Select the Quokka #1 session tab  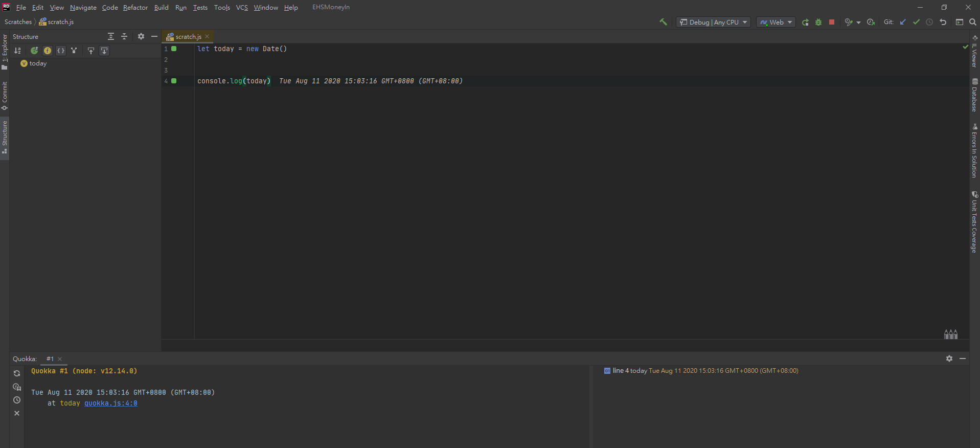50,359
